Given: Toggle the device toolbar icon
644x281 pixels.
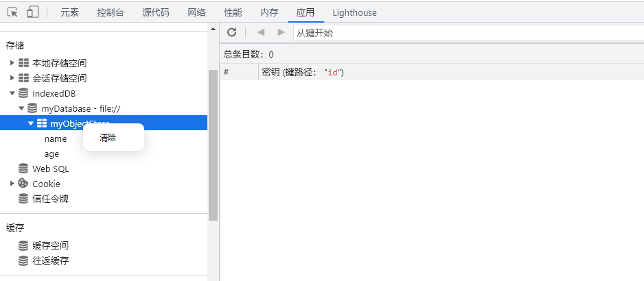Looking at the screenshot, I should (32, 12).
